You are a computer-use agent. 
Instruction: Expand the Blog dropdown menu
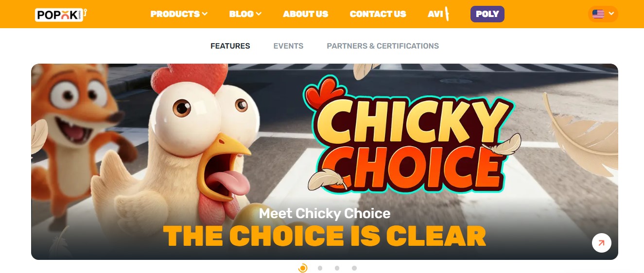[245, 14]
